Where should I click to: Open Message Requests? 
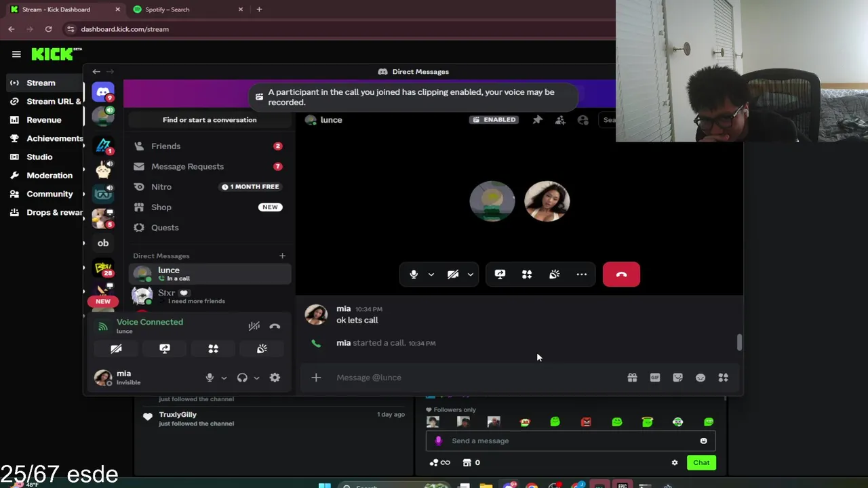click(210, 167)
